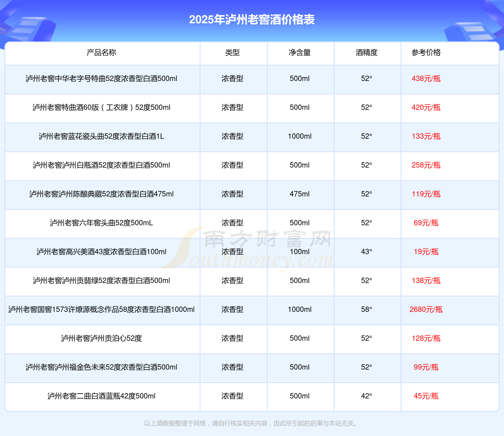Image resolution: width=504 pixels, height=436 pixels.
Task: Click the 1000ml cell in 蓝花瓷头曲 row
Action: click(x=300, y=136)
